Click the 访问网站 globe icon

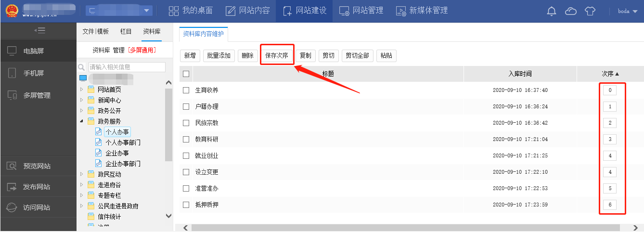pyautogui.click(x=12, y=207)
